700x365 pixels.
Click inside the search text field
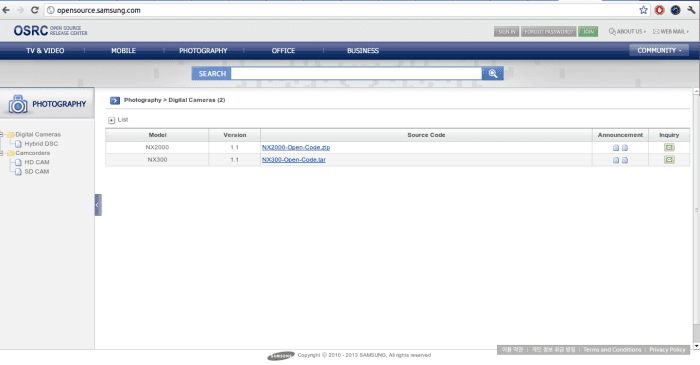click(356, 74)
